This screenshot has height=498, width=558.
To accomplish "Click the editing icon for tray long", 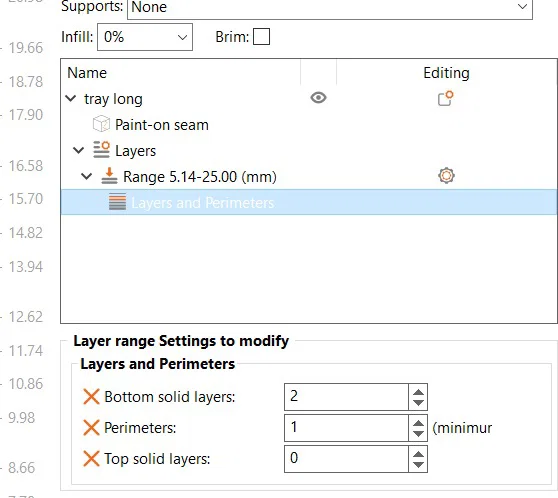I will coord(446,98).
